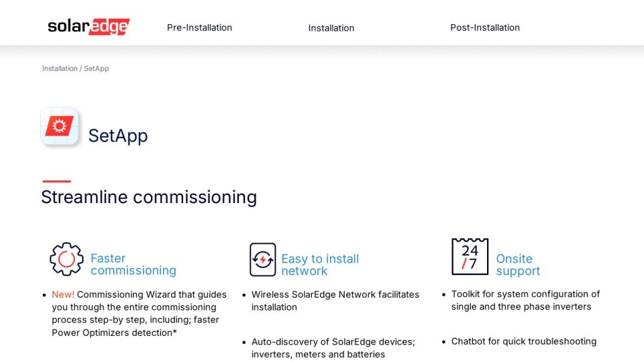This screenshot has height=362, width=644.
Task: Click the Streamline commissioning heading
Action: click(x=149, y=197)
